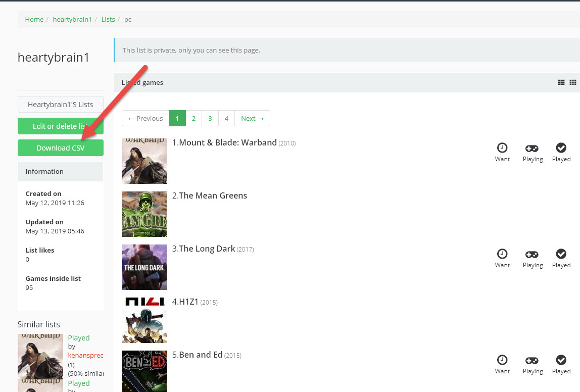Click Edit or delete list button
Screen dimensions: 580x392
[60, 126]
